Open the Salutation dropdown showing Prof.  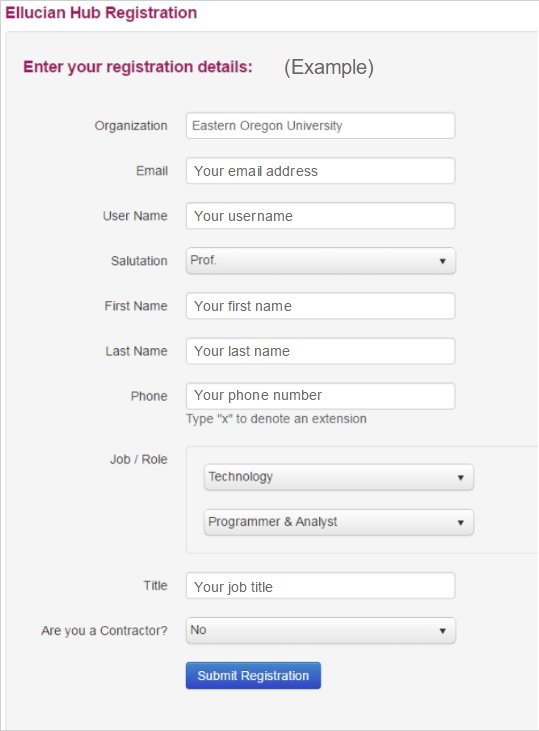(x=320, y=261)
